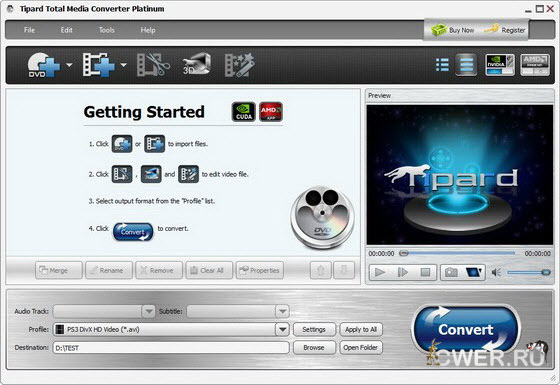560x385 pixels.
Task: Expand the Audio Track dropdown
Action: point(148,311)
